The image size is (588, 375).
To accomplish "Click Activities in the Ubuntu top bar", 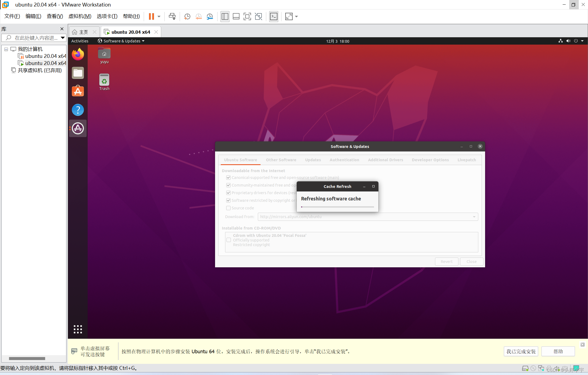I will (80, 41).
